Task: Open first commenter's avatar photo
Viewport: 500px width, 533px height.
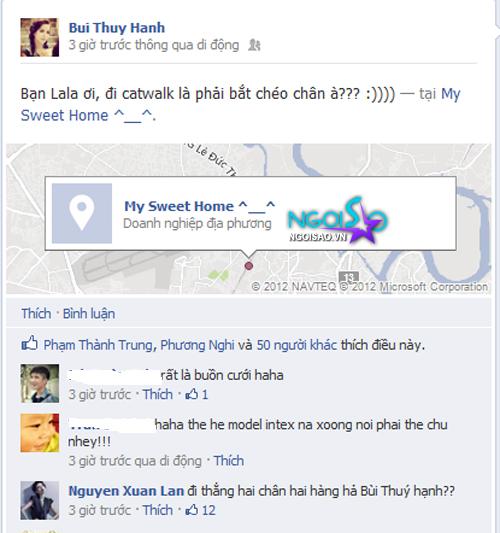Action: click(x=39, y=383)
